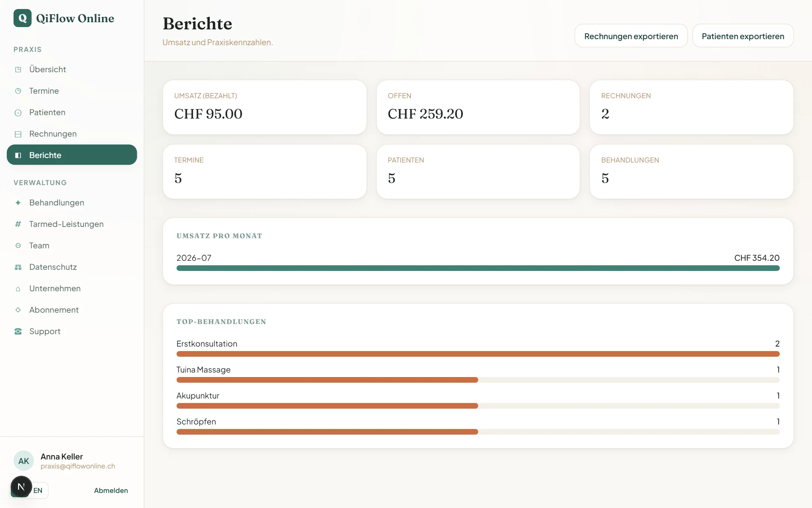
Task: Click the Support telephone icon
Action: [18, 332]
